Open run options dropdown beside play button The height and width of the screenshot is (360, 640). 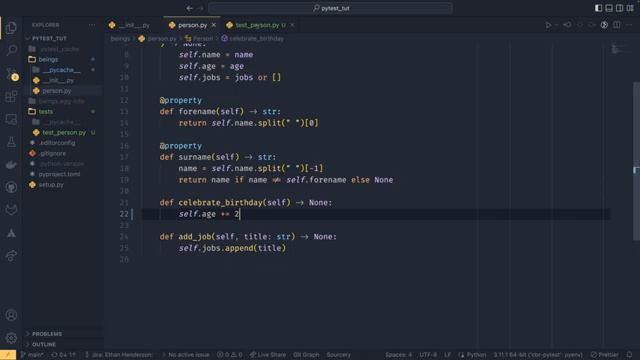tap(556, 25)
